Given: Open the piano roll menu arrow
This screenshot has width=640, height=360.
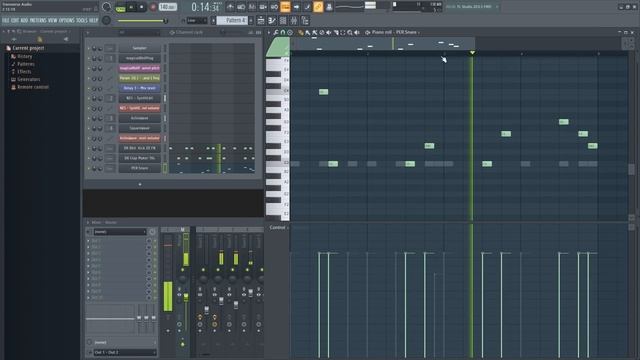Looking at the screenshot, I should point(269,32).
